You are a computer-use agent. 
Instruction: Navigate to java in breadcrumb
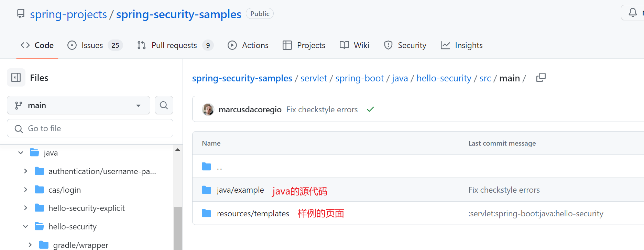(x=400, y=78)
